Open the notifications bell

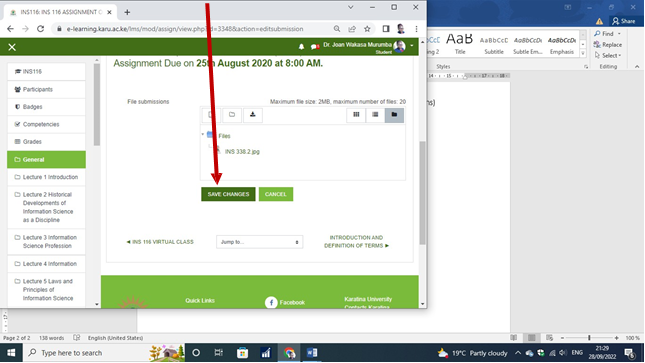pyautogui.click(x=302, y=47)
